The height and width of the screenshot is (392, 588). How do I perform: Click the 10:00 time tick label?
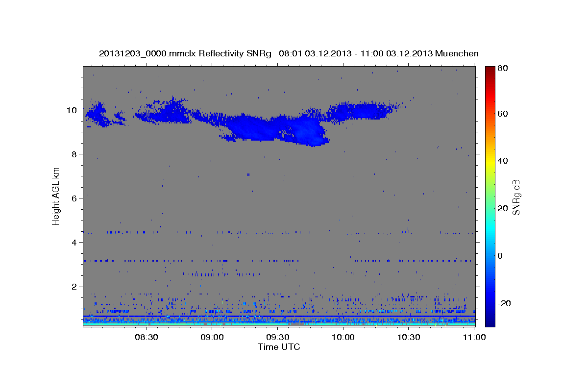point(343,337)
